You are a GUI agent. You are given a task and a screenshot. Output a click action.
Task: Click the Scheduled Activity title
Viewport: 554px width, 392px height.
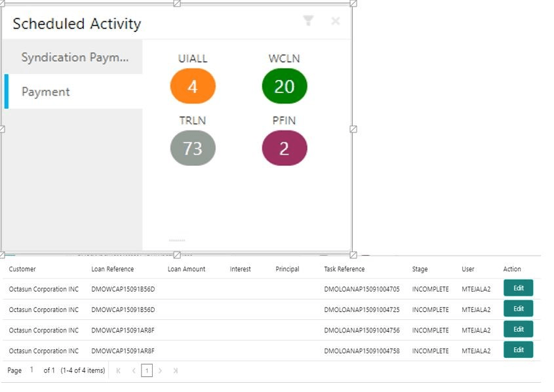click(77, 24)
